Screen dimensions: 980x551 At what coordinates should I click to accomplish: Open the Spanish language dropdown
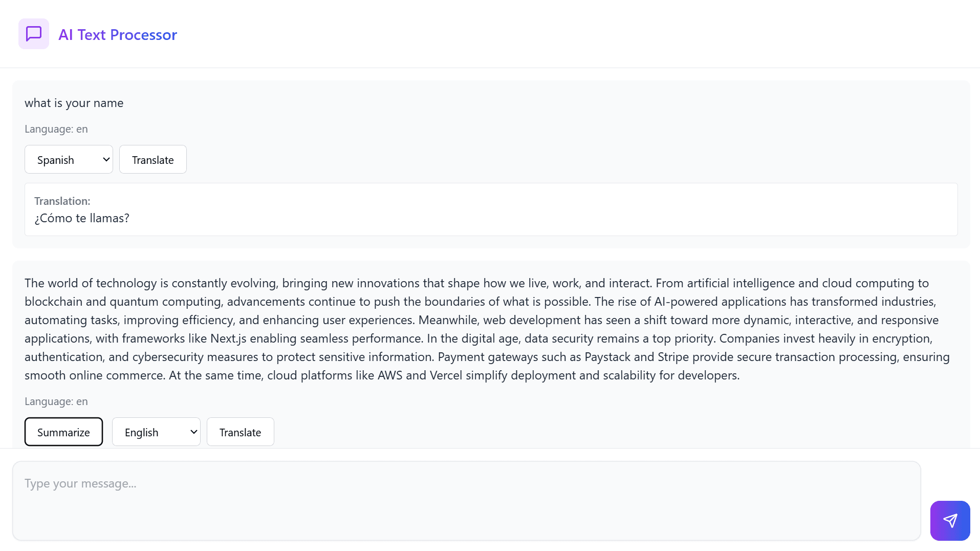pos(68,159)
